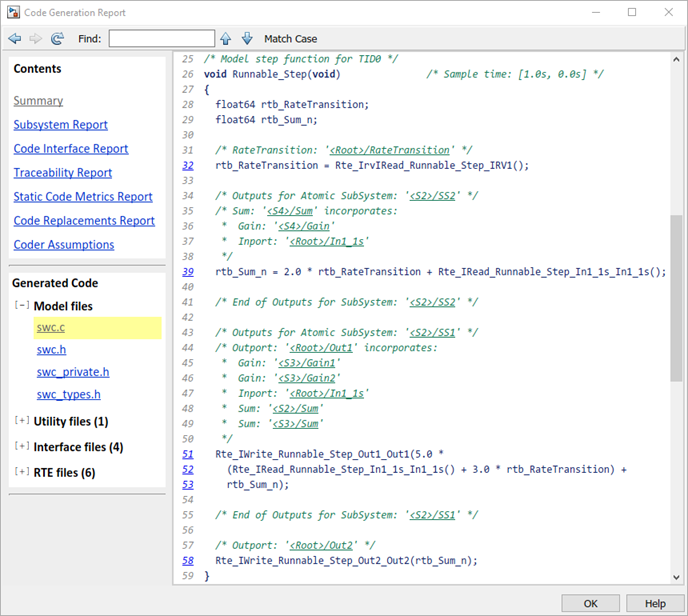Expand the RTE files (6) section

click(22, 472)
